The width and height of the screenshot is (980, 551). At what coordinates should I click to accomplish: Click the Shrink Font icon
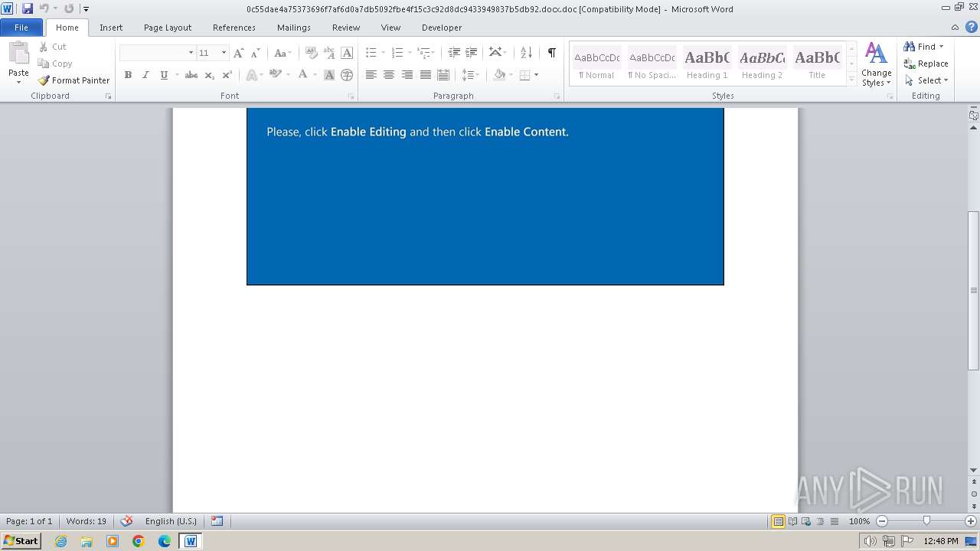256,53
